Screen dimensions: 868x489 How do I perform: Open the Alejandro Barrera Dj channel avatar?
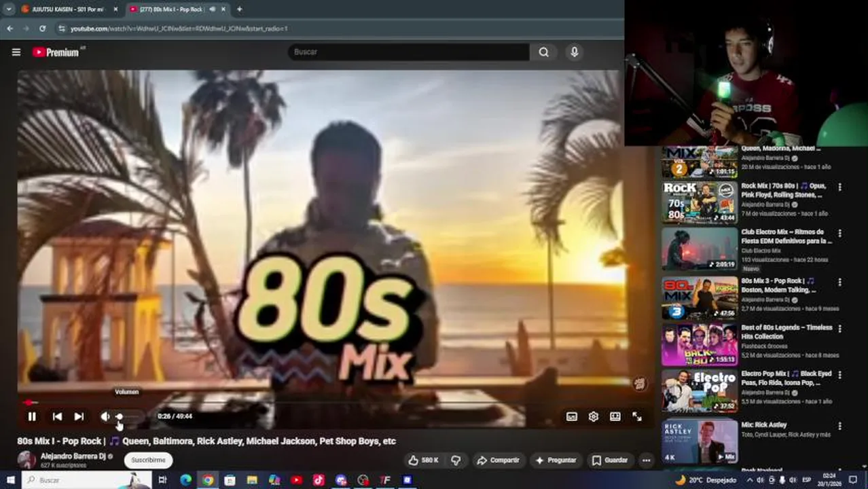click(x=26, y=460)
